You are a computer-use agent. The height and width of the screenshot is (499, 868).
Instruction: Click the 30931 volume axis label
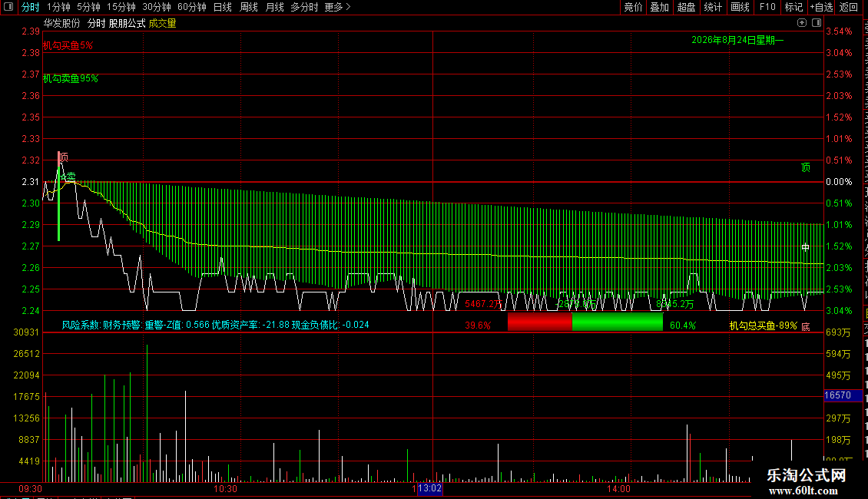[27, 332]
